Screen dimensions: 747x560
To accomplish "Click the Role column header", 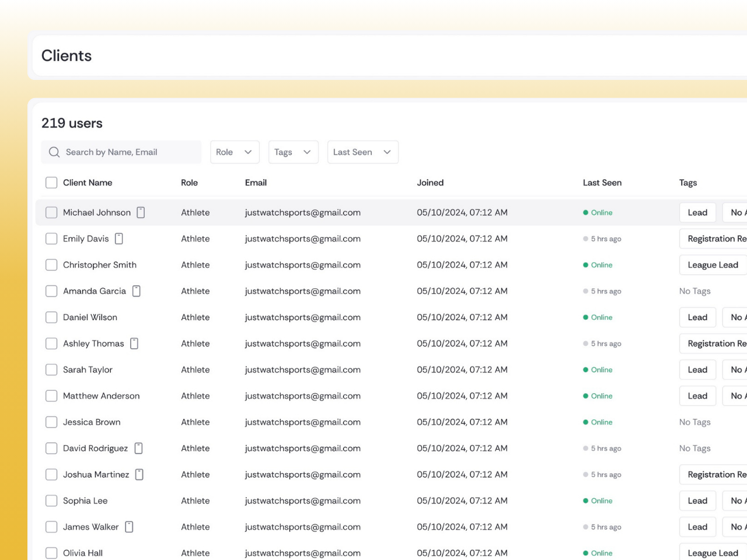I will pyautogui.click(x=189, y=183).
